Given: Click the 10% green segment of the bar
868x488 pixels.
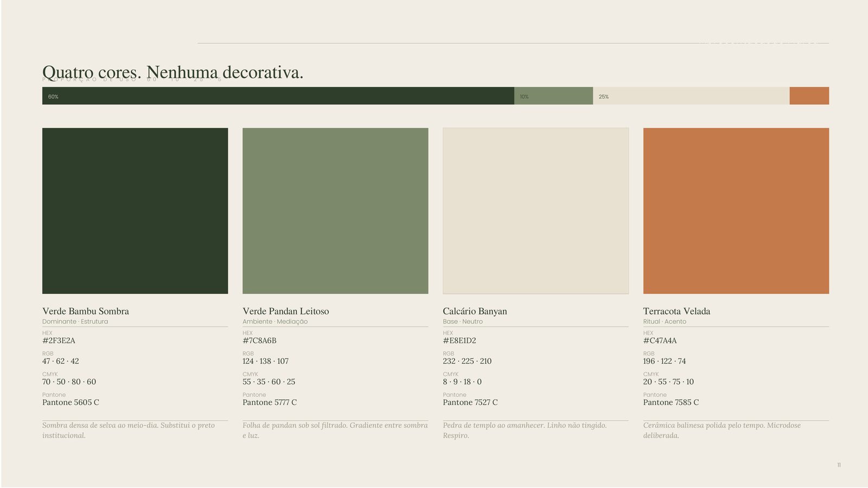Looking at the screenshot, I should click(x=553, y=96).
